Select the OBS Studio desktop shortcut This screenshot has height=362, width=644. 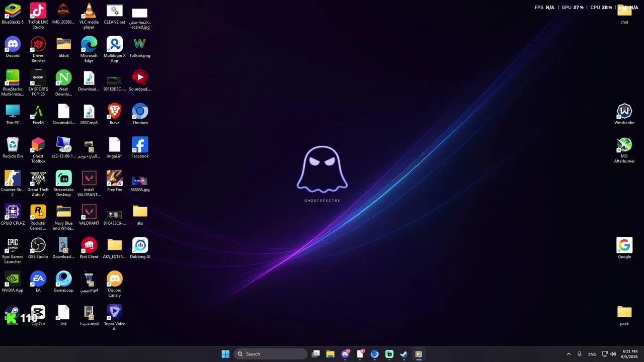(x=38, y=248)
